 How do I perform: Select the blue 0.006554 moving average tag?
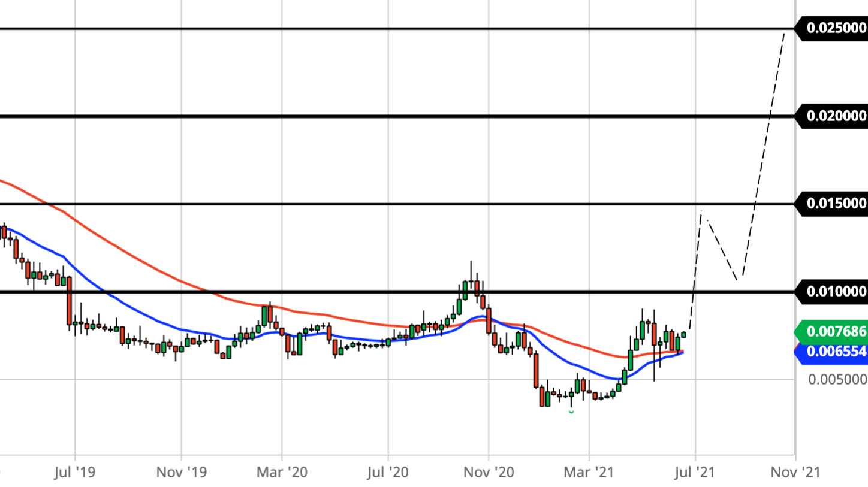click(831, 352)
